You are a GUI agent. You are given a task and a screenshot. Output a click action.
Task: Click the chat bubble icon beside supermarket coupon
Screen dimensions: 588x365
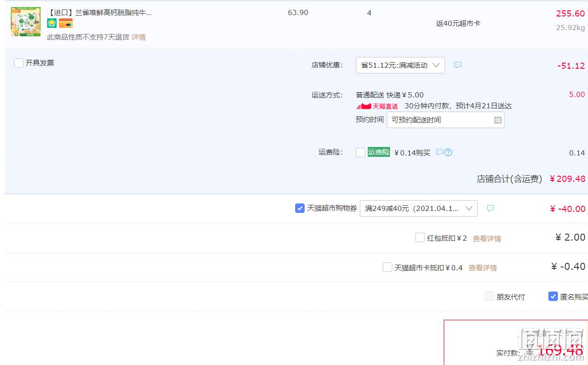click(490, 208)
